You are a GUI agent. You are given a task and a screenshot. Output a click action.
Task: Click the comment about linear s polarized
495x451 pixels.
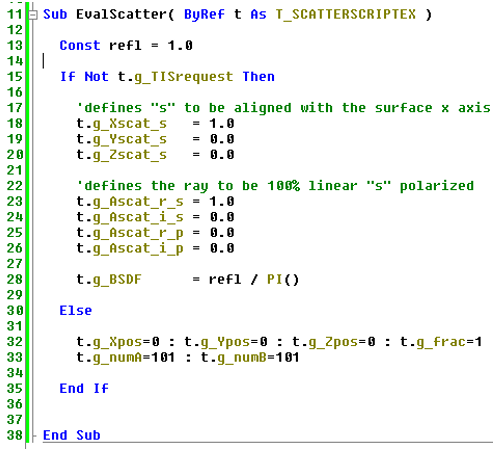tap(275, 186)
